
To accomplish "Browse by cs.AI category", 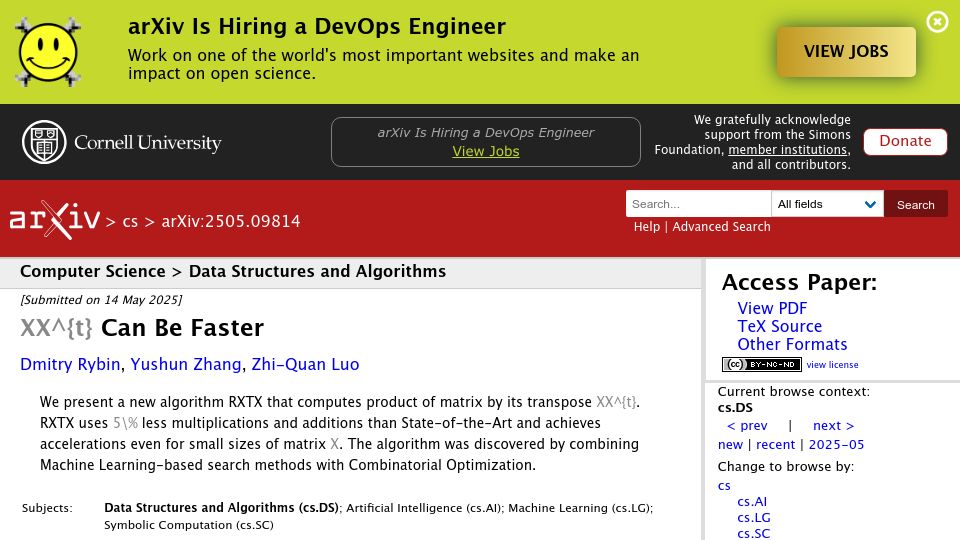I will (752, 501).
